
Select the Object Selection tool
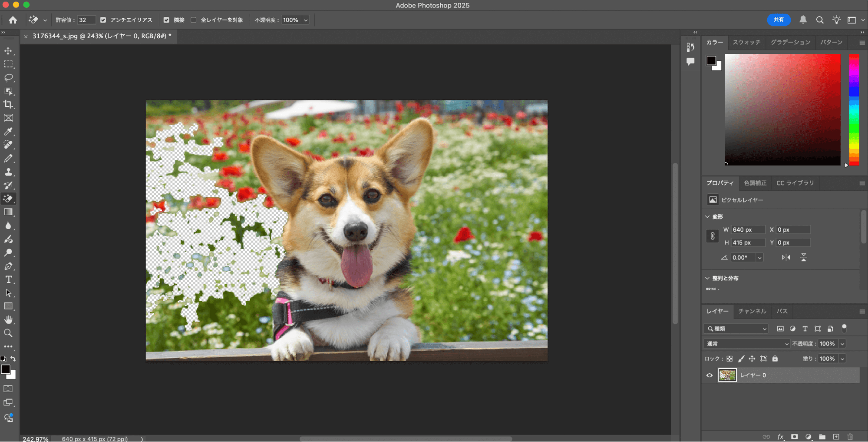coord(8,91)
